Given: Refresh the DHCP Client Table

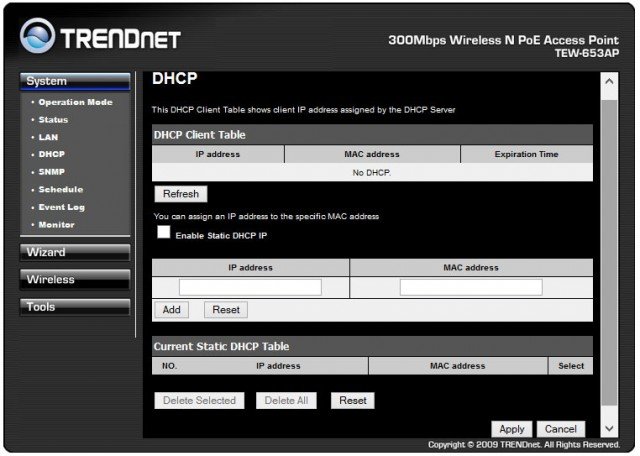Looking at the screenshot, I should click(180, 194).
